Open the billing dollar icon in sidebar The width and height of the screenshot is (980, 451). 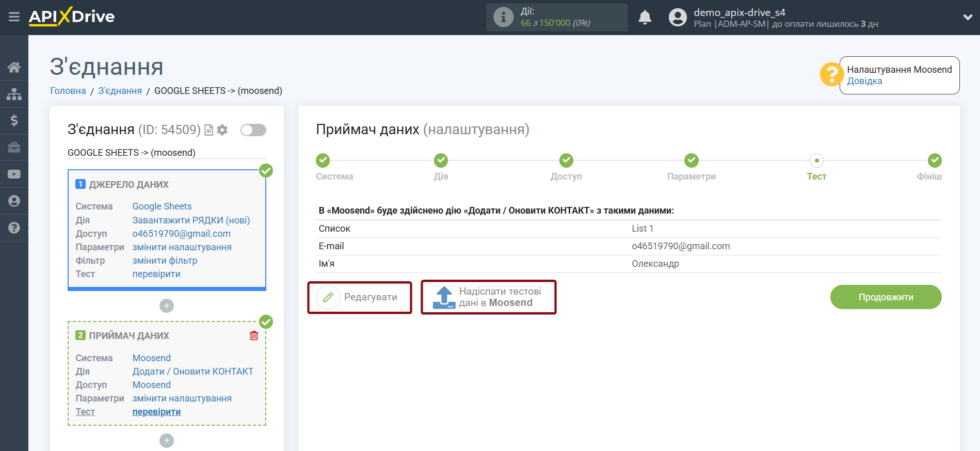coord(14,120)
